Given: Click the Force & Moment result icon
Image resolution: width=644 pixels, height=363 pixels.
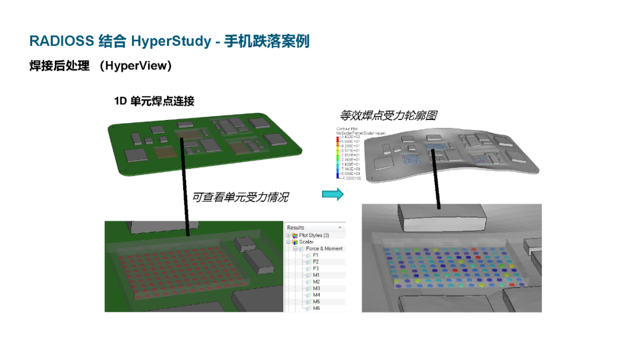Looking at the screenshot, I should click(x=302, y=249).
